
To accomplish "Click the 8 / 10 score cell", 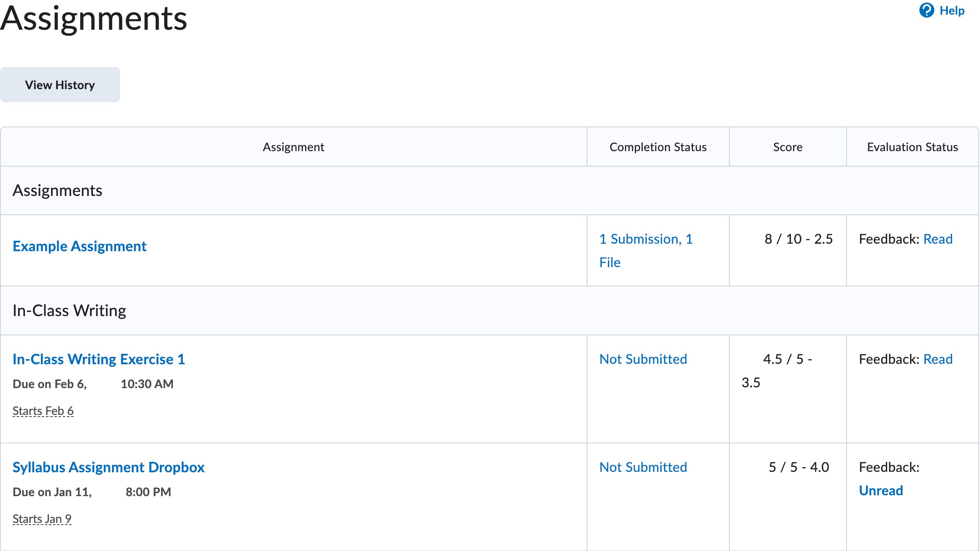I will [798, 239].
